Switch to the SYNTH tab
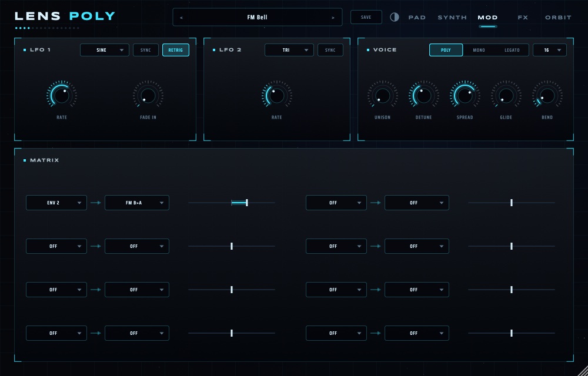 pyautogui.click(x=452, y=18)
